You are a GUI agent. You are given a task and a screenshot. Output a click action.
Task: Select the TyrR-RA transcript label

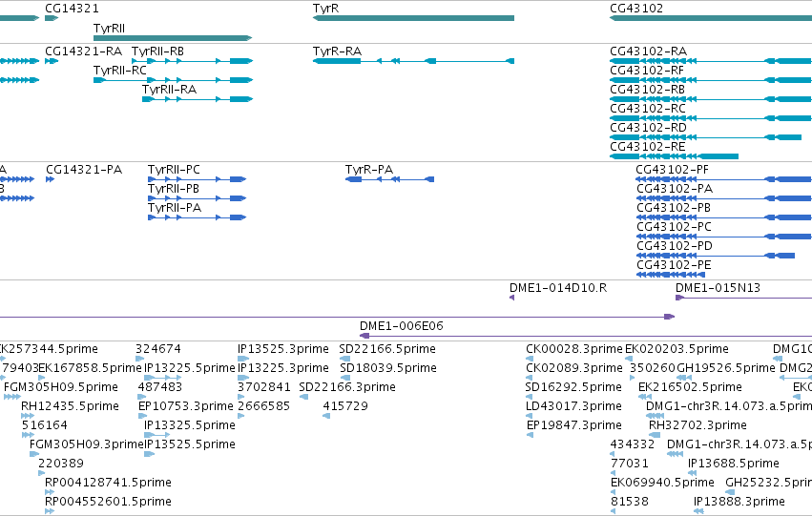click(x=337, y=52)
